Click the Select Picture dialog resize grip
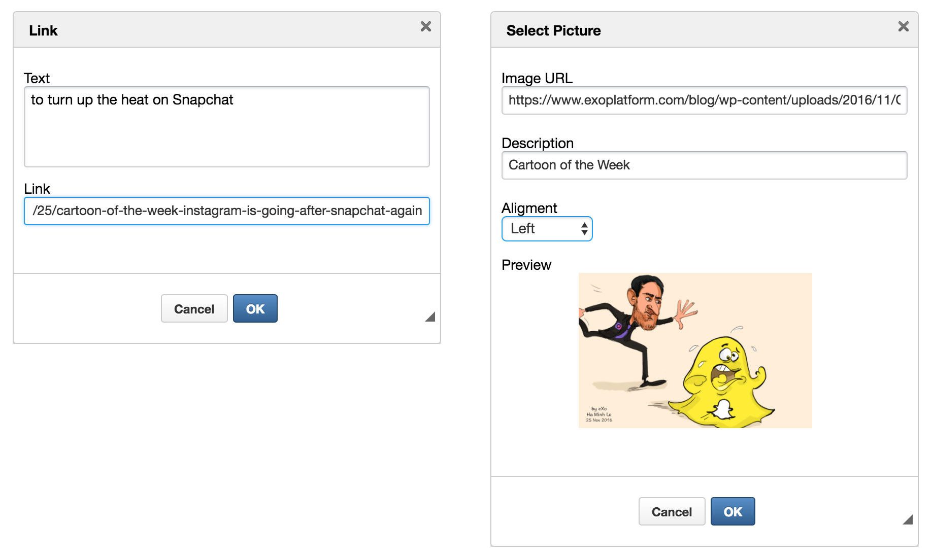Image resolution: width=932 pixels, height=560 pixels. tap(908, 519)
